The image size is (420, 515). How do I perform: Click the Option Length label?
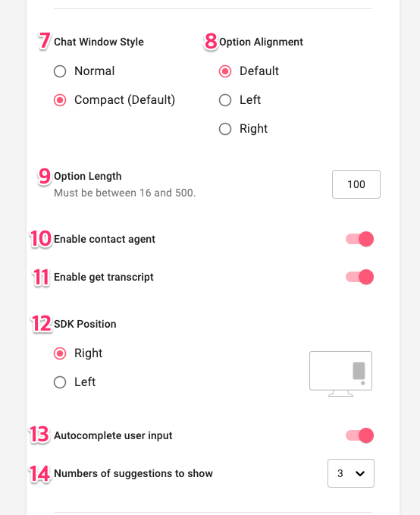tap(88, 177)
